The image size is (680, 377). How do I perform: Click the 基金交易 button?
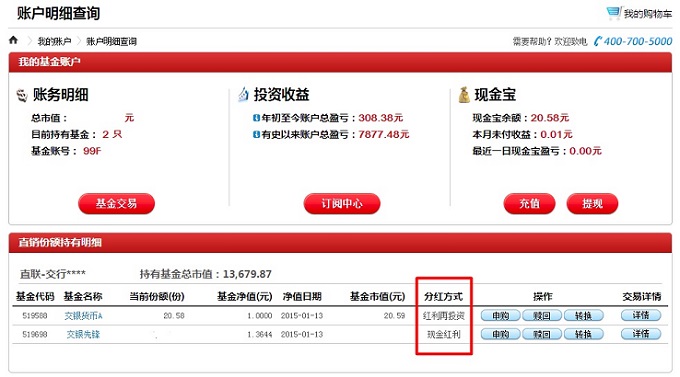pyautogui.click(x=116, y=203)
